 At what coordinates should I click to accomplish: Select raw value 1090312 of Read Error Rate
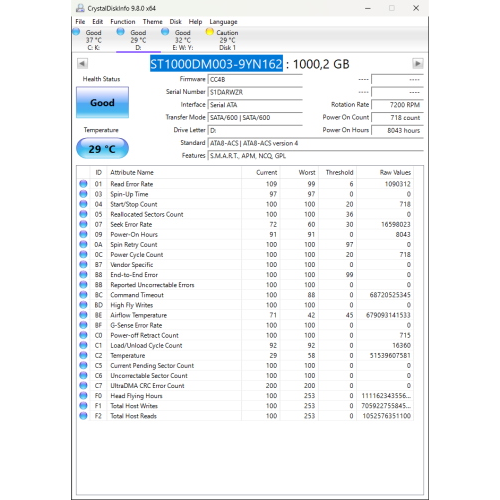pyautogui.click(x=397, y=184)
